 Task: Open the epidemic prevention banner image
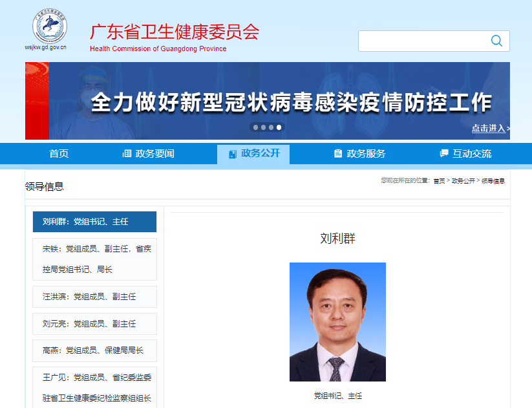point(268,101)
